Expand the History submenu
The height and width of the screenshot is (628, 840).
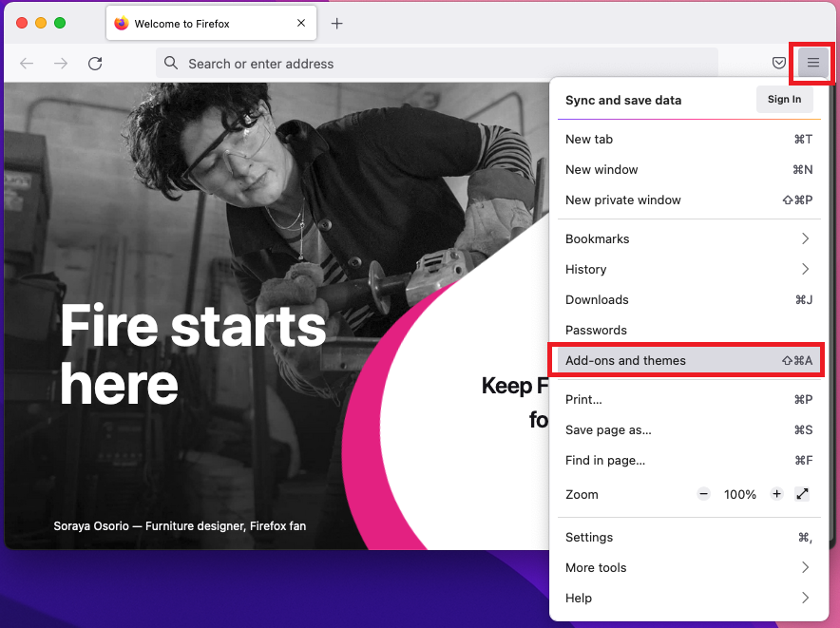tap(689, 269)
